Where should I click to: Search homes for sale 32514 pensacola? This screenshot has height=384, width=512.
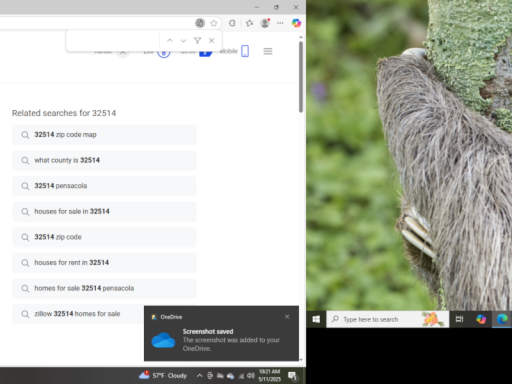click(104, 288)
